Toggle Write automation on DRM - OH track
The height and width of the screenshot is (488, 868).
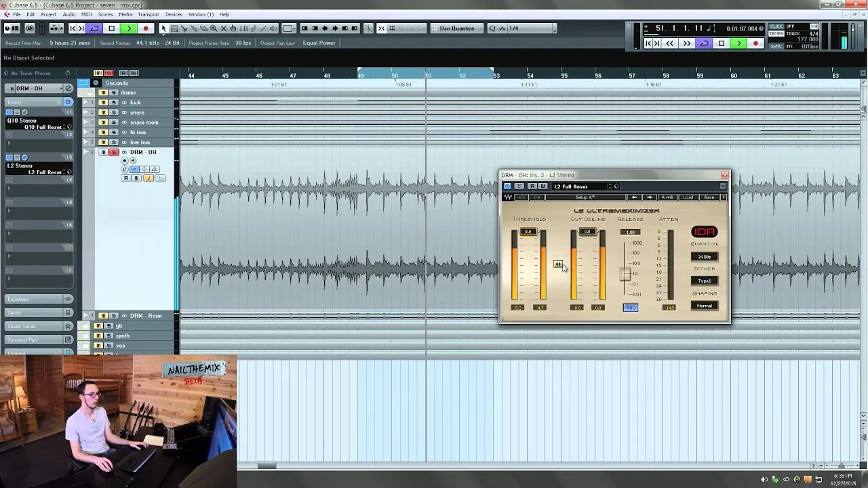136,178
